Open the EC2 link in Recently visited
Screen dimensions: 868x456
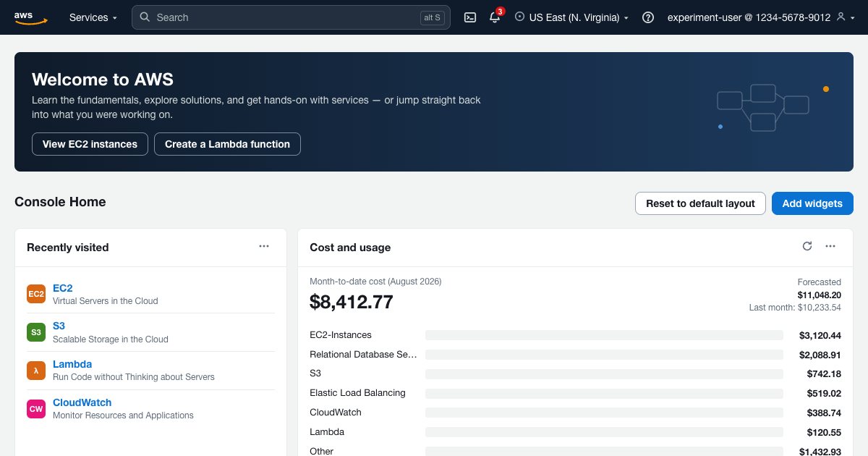pyautogui.click(x=63, y=288)
